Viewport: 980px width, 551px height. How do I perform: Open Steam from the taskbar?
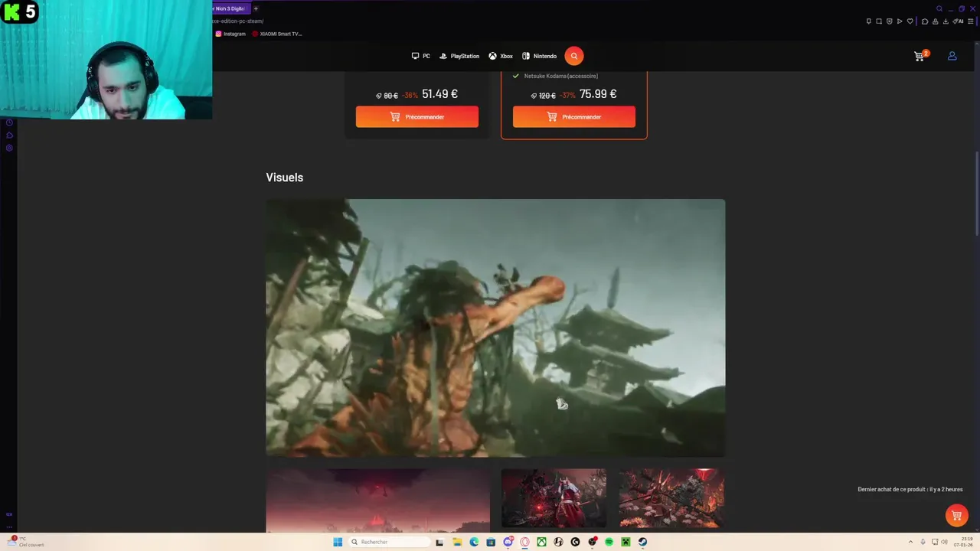click(642, 542)
